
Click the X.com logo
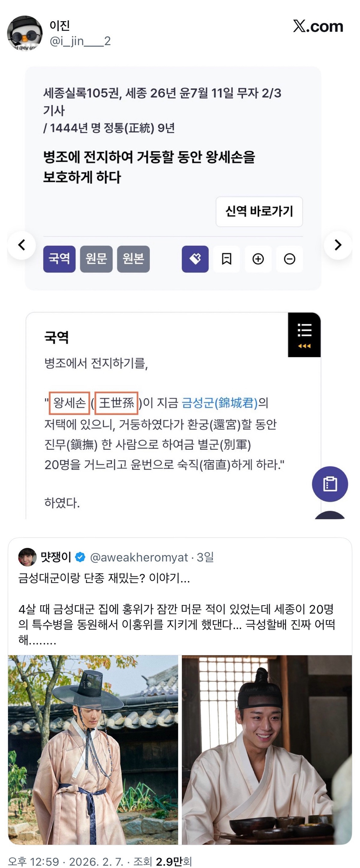click(x=318, y=26)
